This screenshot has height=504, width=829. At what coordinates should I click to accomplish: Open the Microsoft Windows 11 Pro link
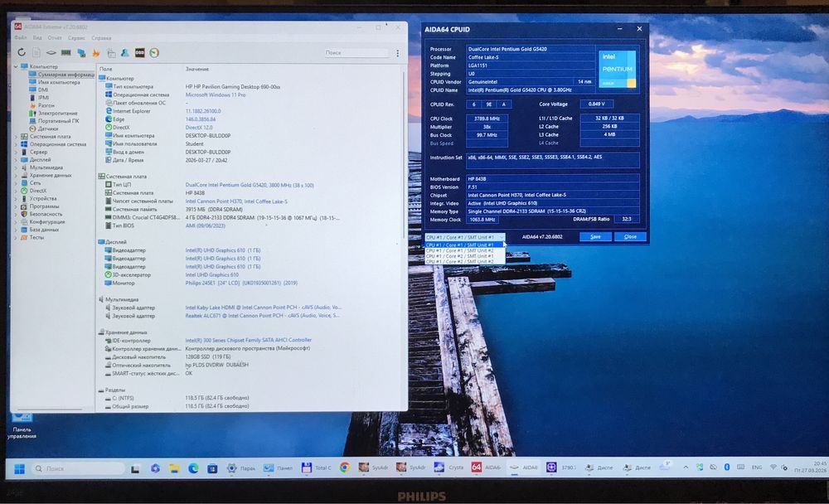[x=216, y=94]
